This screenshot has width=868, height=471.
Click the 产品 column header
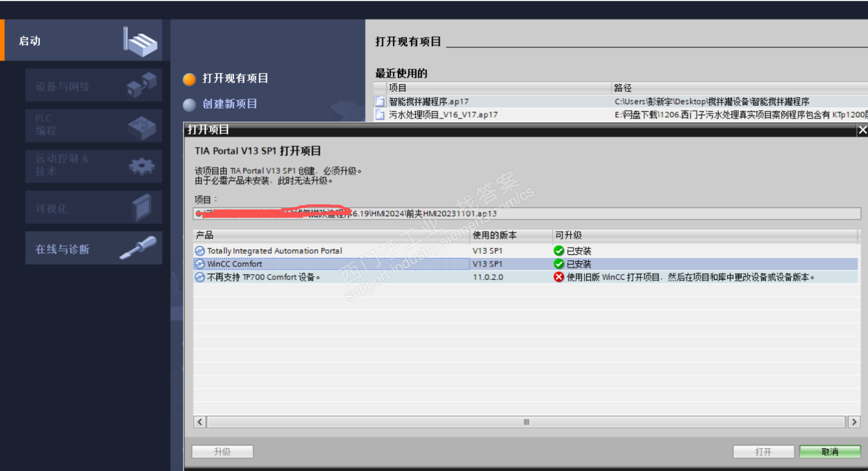tap(331, 235)
